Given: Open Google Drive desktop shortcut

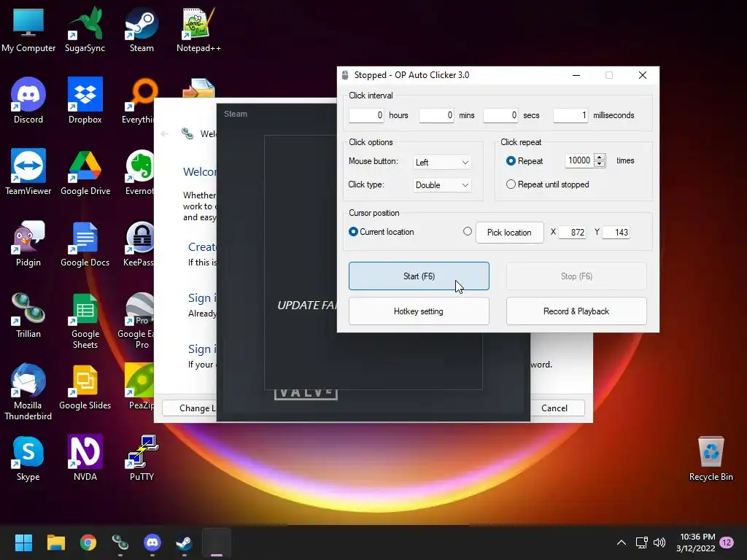Looking at the screenshot, I should click(x=85, y=172).
